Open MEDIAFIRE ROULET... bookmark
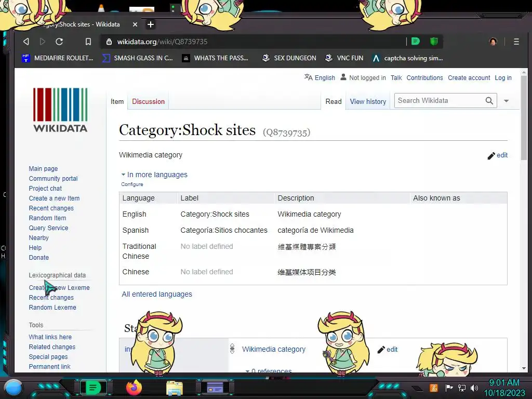The width and height of the screenshot is (532, 399). (x=57, y=58)
